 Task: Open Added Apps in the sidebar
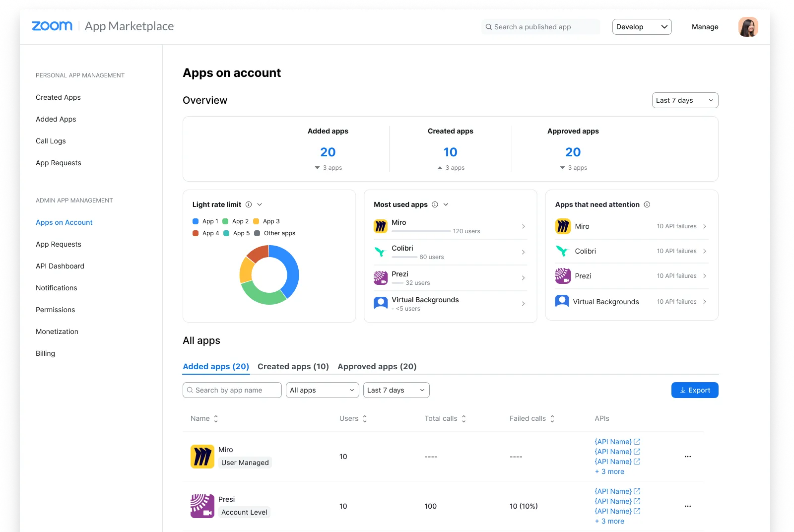tap(56, 119)
